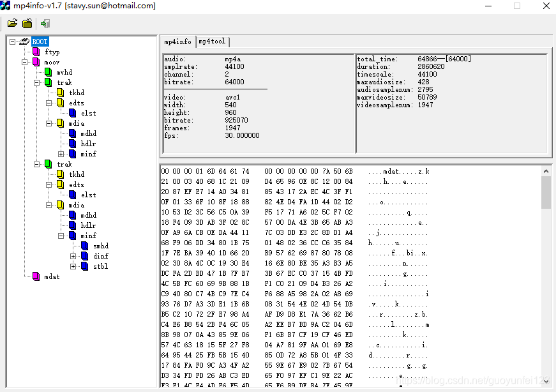Viewport: 556px width, 392px height.
Task: Select the smhd tree item
Action: 101,246
